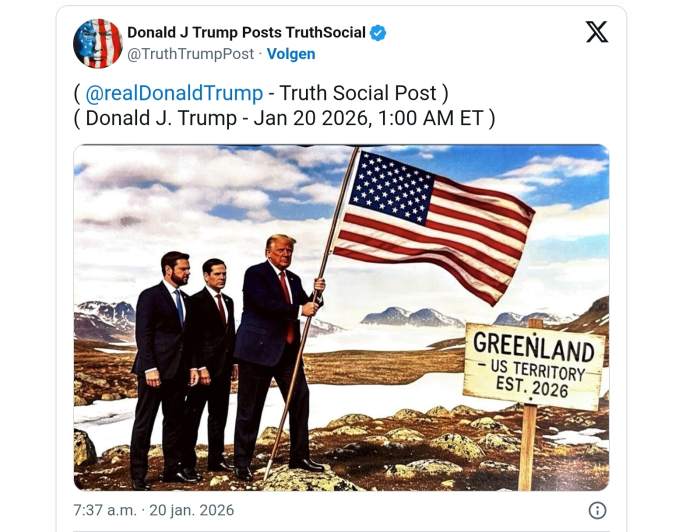Open the flag-painted profile avatar
700x532 pixels.
coord(98,43)
